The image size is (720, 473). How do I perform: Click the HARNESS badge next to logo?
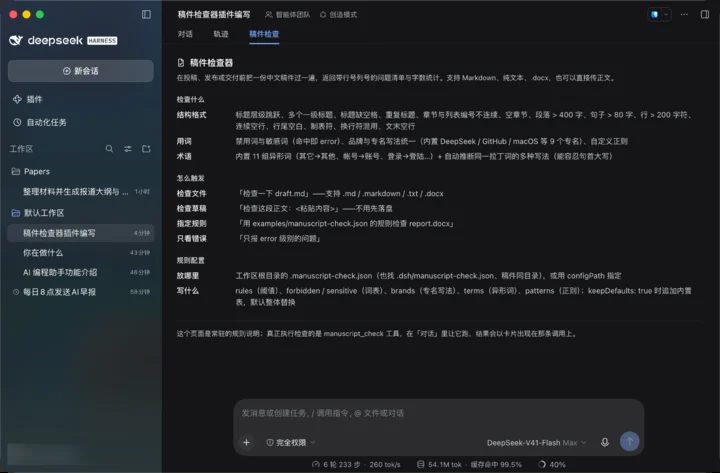(102, 41)
